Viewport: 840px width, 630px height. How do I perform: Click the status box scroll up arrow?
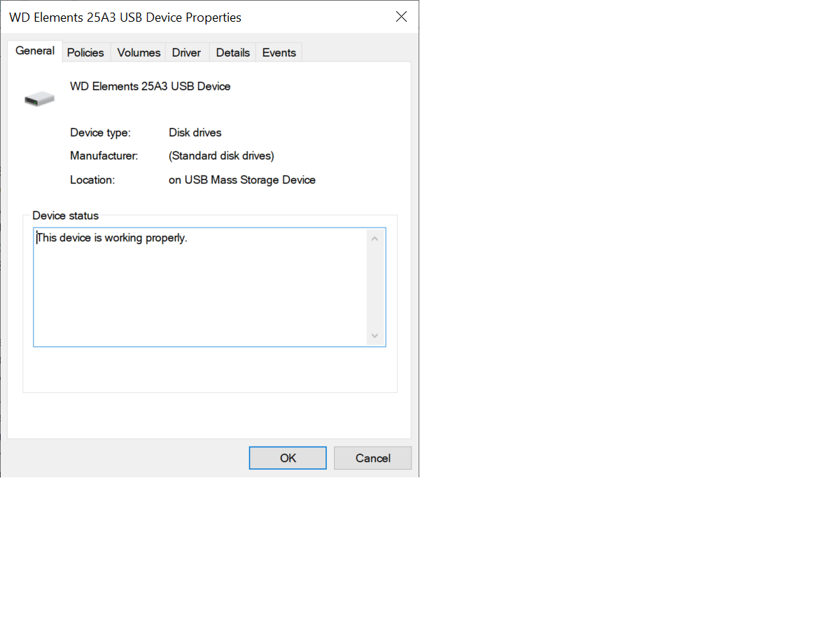pyautogui.click(x=374, y=239)
